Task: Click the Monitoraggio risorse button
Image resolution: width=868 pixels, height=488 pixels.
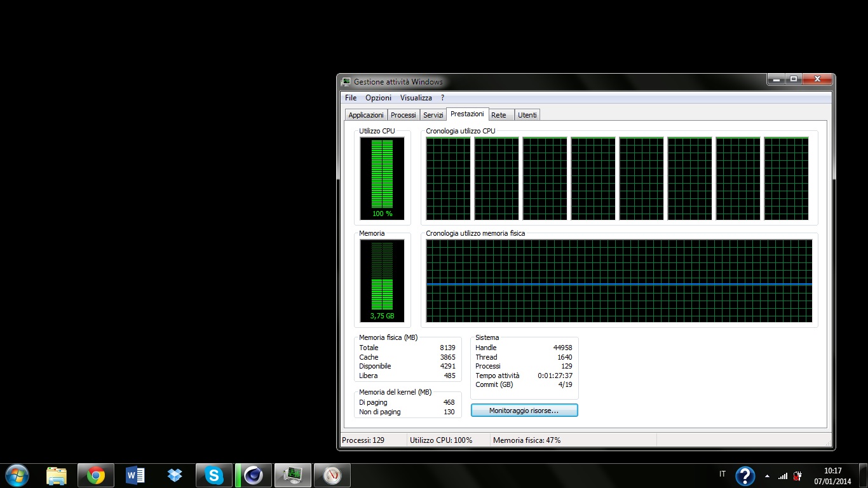Action: [524, 410]
